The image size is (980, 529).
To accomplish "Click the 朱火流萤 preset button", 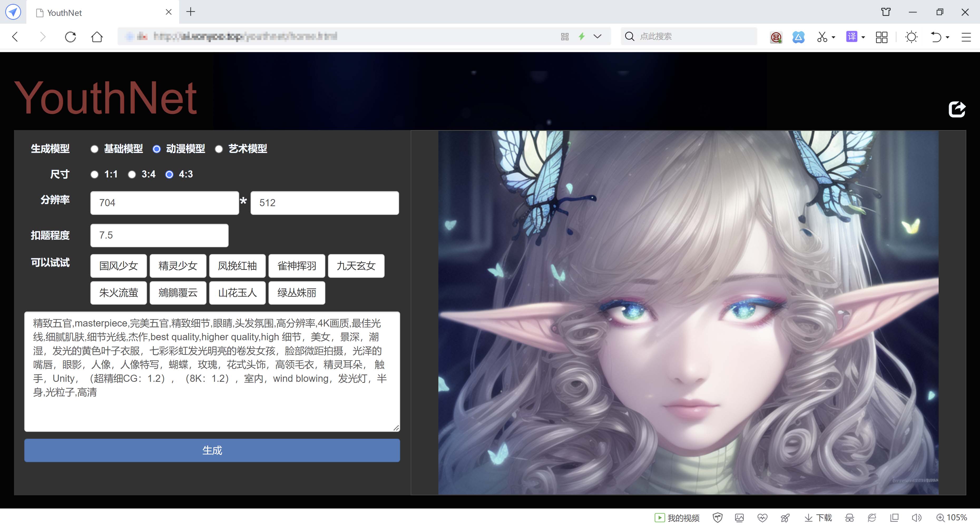I will coord(118,293).
